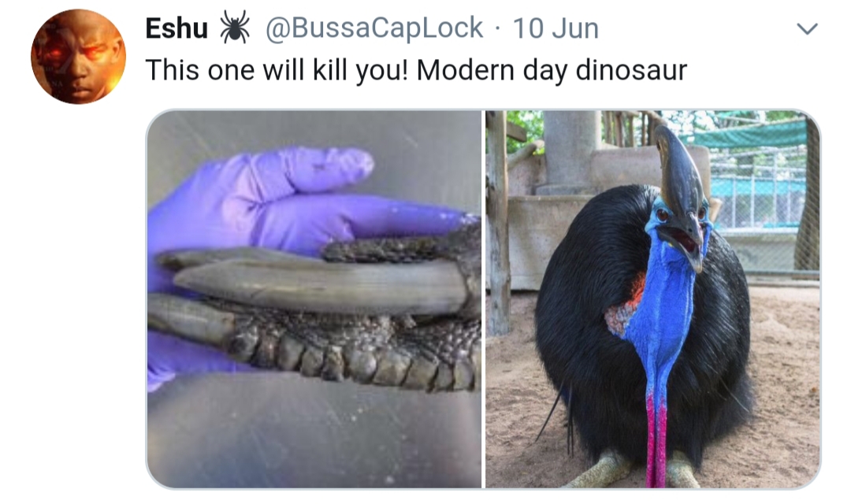This screenshot has height=504, width=851.
Task: Click the spider emoji beside Eshu
Action: pos(235,27)
